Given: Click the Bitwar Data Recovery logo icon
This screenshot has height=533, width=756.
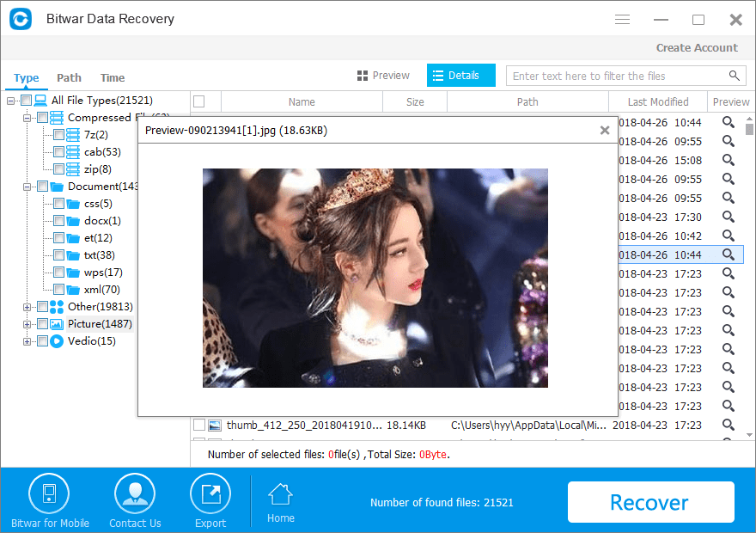Looking at the screenshot, I should coord(21,19).
